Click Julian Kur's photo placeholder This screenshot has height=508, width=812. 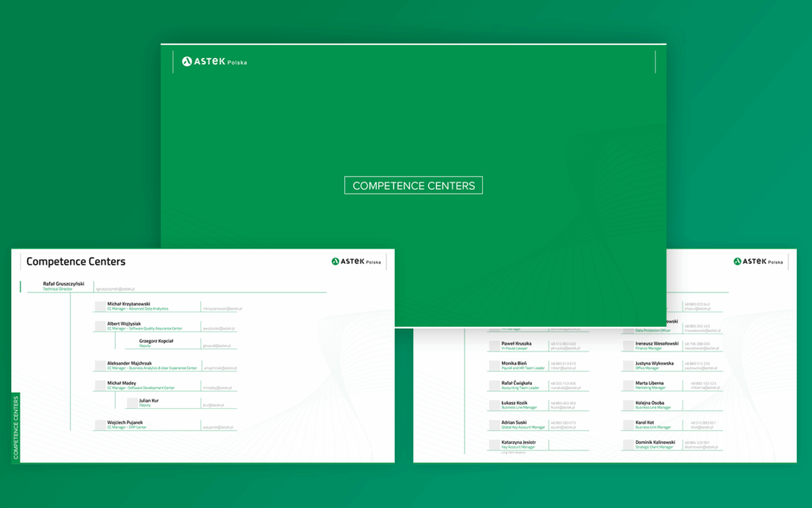point(132,403)
